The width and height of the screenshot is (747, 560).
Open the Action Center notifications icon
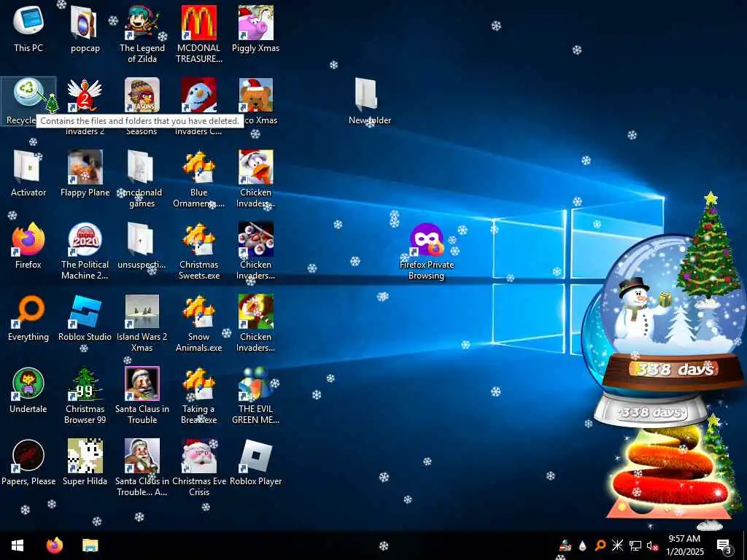pyautogui.click(x=724, y=546)
